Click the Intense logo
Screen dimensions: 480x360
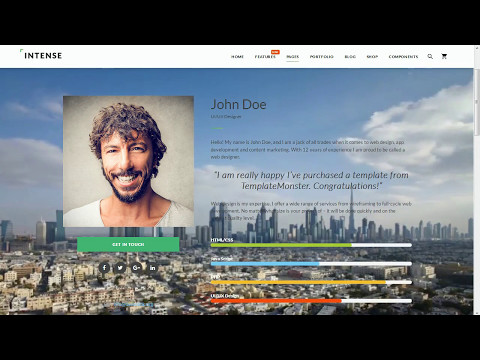(41, 55)
